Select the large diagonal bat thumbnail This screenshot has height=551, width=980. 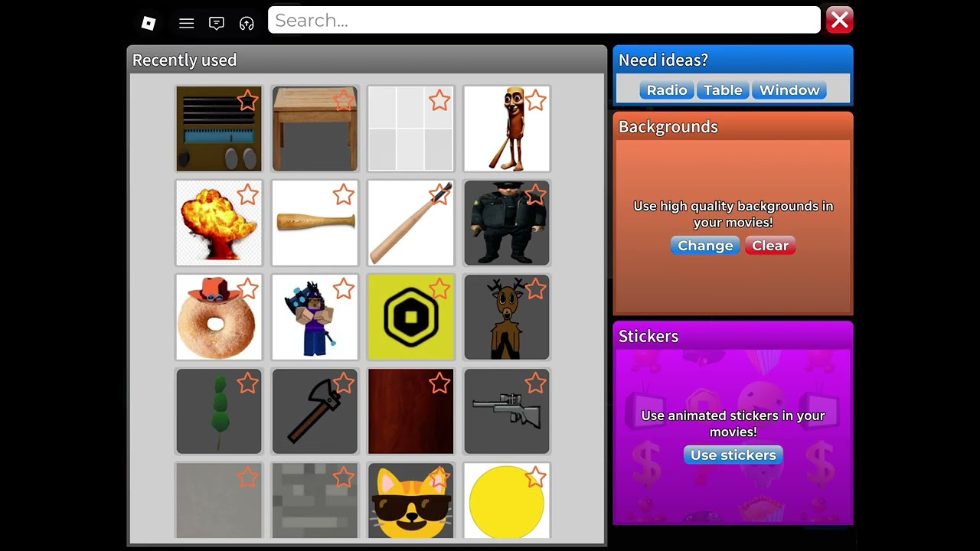coord(411,223)
